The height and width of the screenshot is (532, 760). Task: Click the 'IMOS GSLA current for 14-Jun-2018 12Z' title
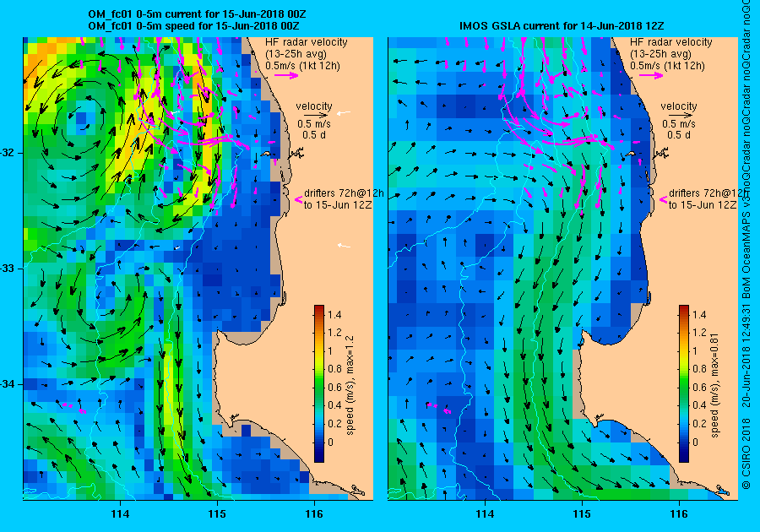pyautogui.click(x=562, y=26)
